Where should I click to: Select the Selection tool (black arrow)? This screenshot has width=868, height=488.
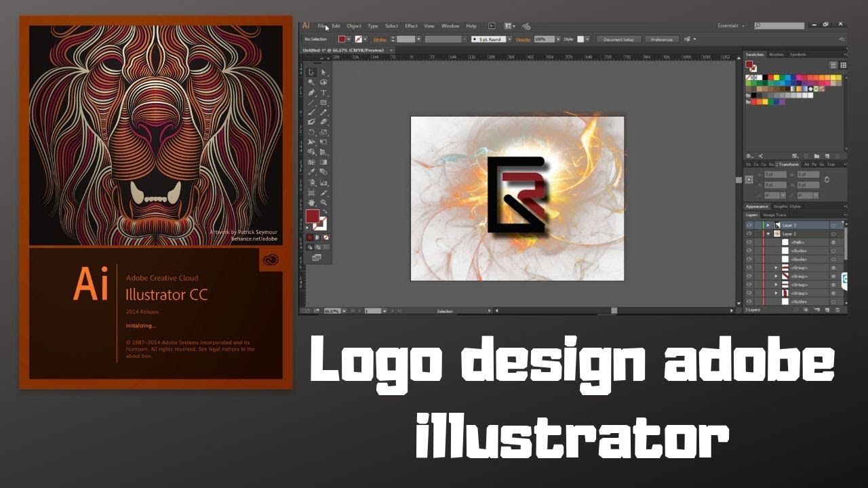coord(311,72)
